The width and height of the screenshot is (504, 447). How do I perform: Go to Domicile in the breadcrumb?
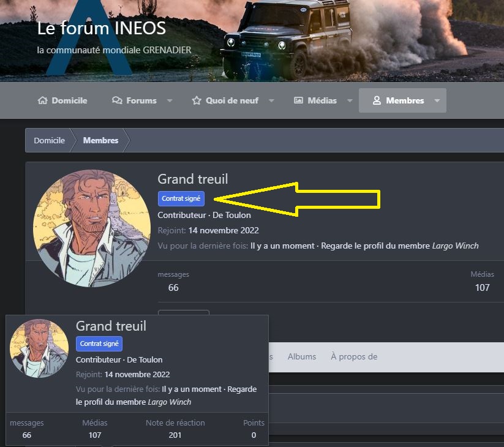click(x=49, y=140)
